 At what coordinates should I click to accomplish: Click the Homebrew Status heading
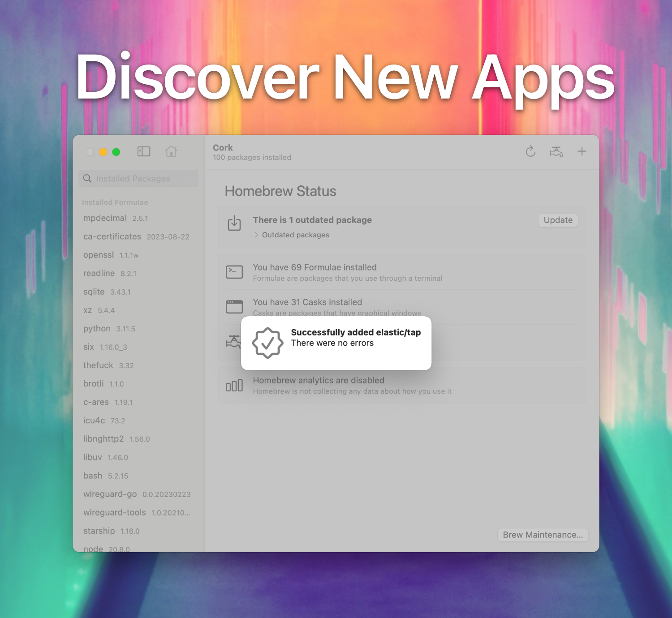[x=280, y=191]
